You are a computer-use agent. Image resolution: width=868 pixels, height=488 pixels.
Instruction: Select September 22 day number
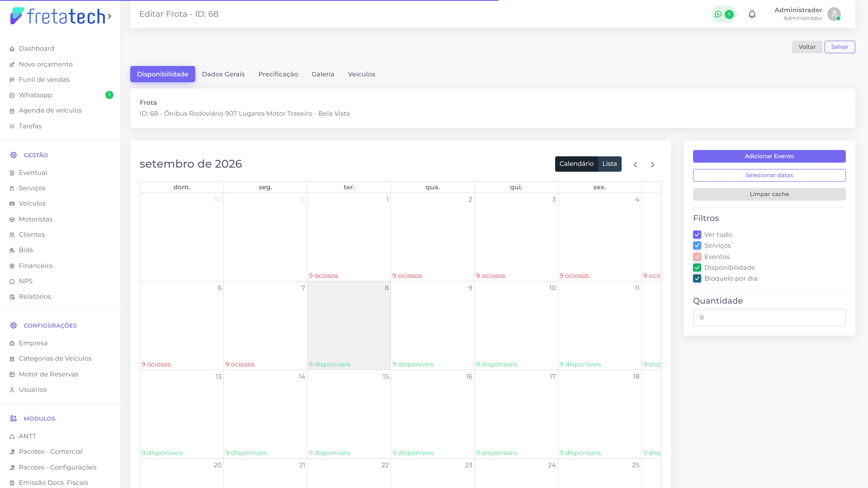(385, 465)
